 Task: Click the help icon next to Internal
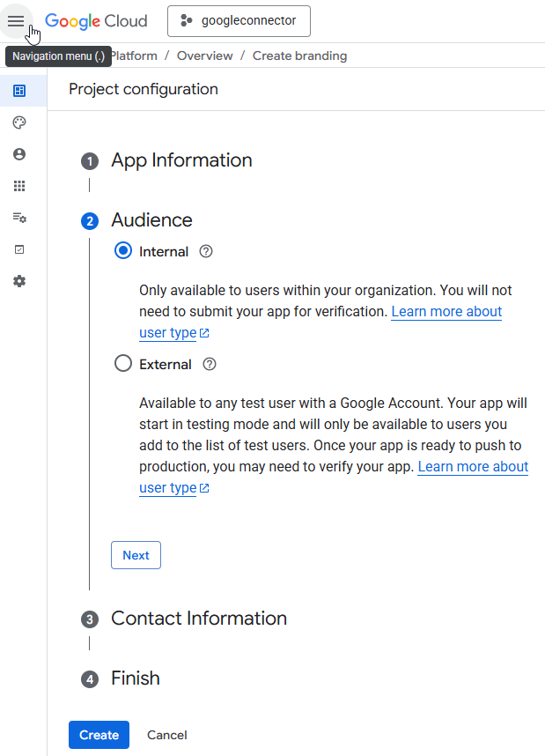[206, 252]
